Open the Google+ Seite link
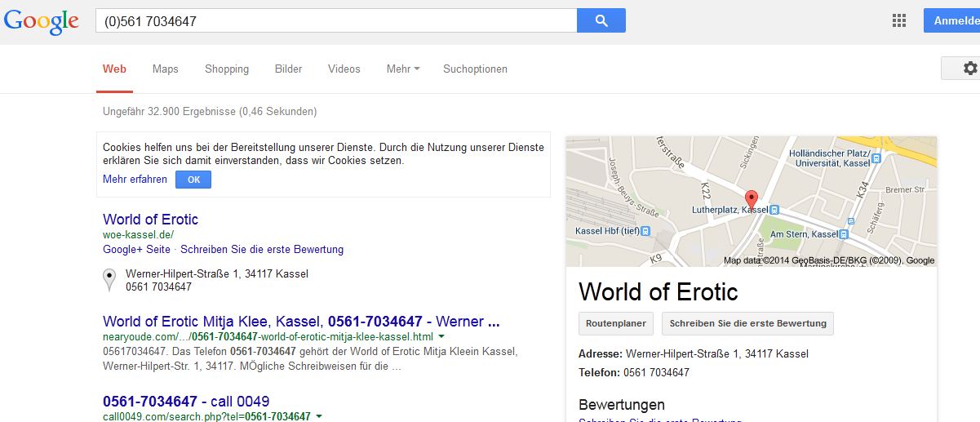The image size is (980, 422). [136, 250]
